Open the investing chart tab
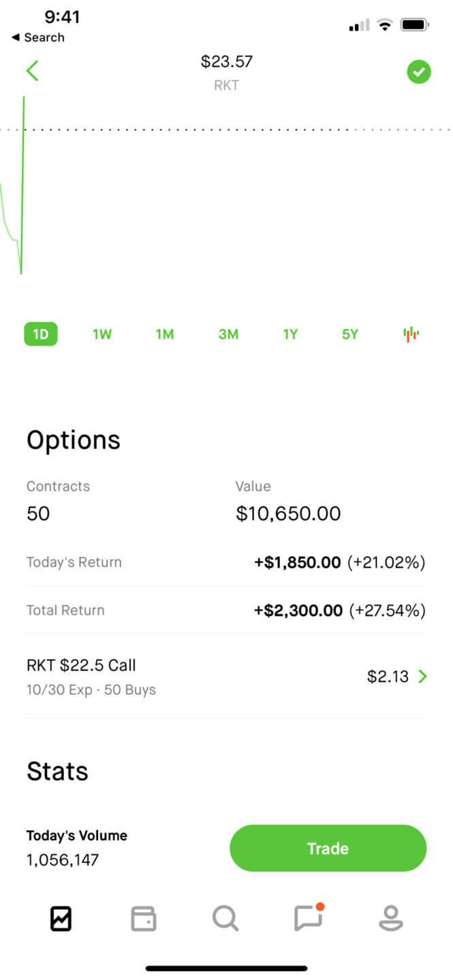Viewport: 453px width, 980px height. pos(61,919)
